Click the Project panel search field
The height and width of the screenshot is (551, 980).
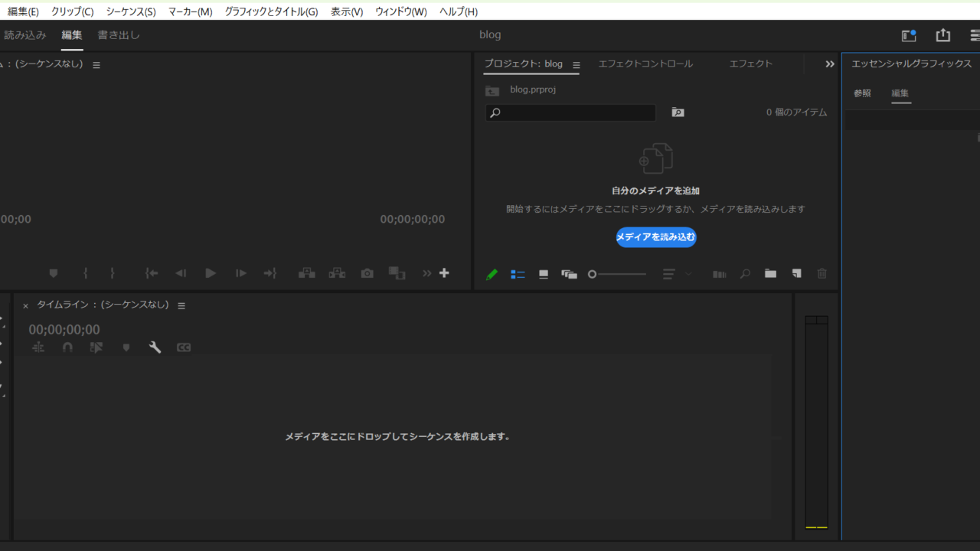[570, 112]
